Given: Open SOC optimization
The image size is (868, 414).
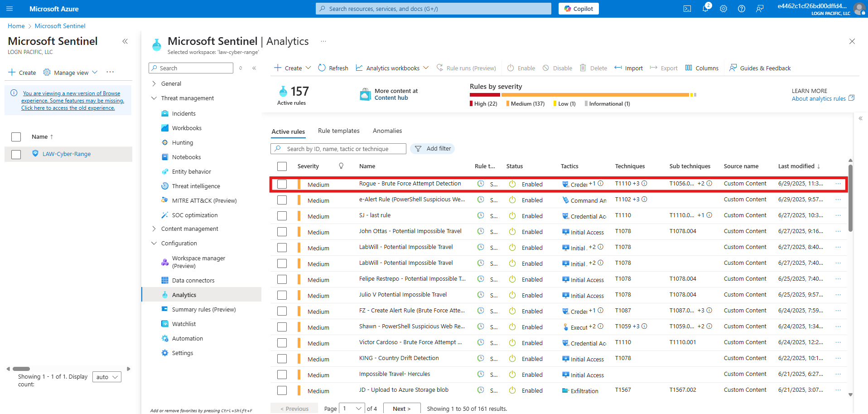Looking at the screenshot, I should [x=195, y=215].
